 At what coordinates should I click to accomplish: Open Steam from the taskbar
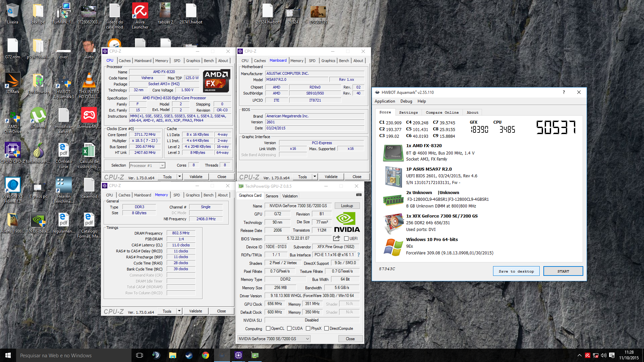[x=189, y=355]
